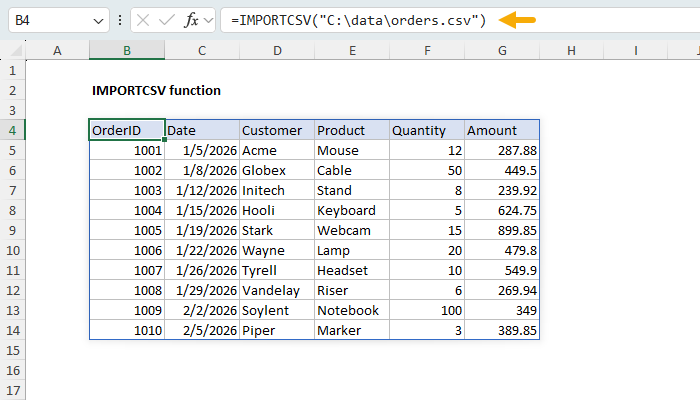Select column A header

[x=57, y=50]
